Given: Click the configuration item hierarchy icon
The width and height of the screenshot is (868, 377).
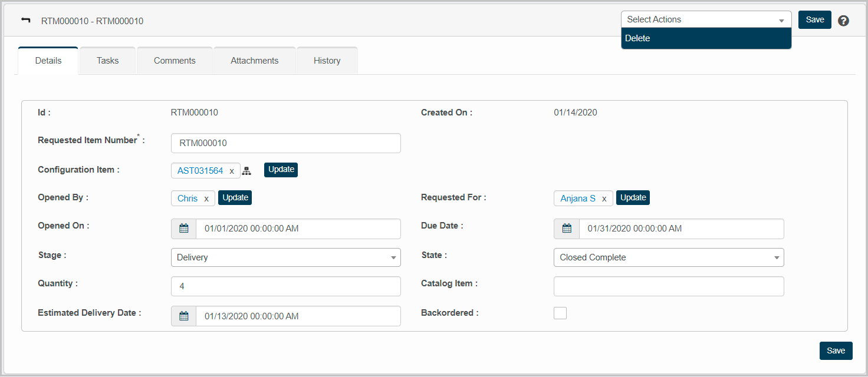Looking at the screenshot, I should (x=246, y=171).
